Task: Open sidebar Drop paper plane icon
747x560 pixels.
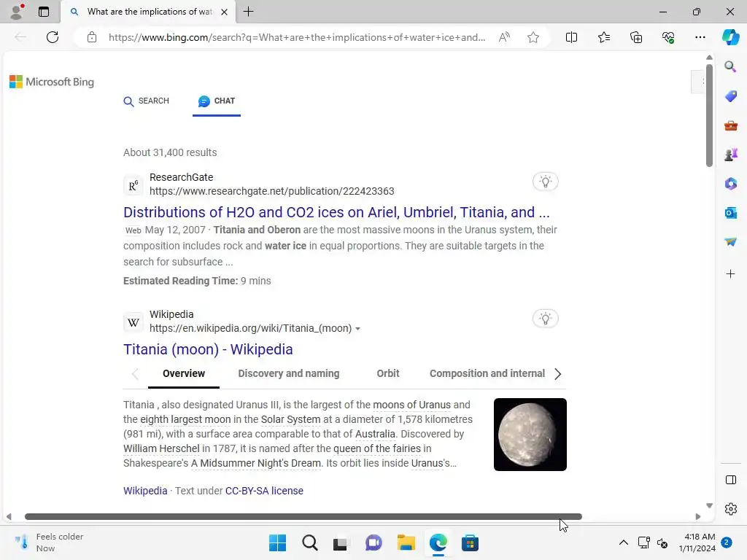Action: [730, 242]
